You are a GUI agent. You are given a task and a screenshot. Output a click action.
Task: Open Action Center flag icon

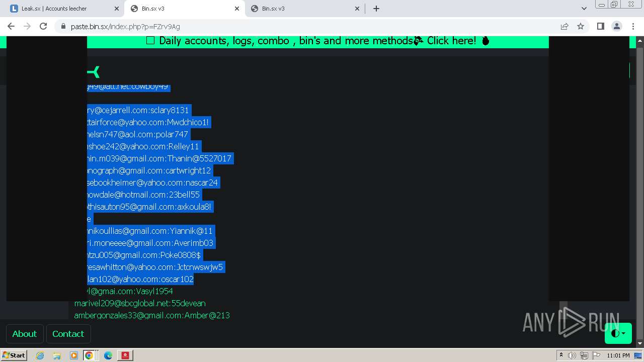coord(596,355)
